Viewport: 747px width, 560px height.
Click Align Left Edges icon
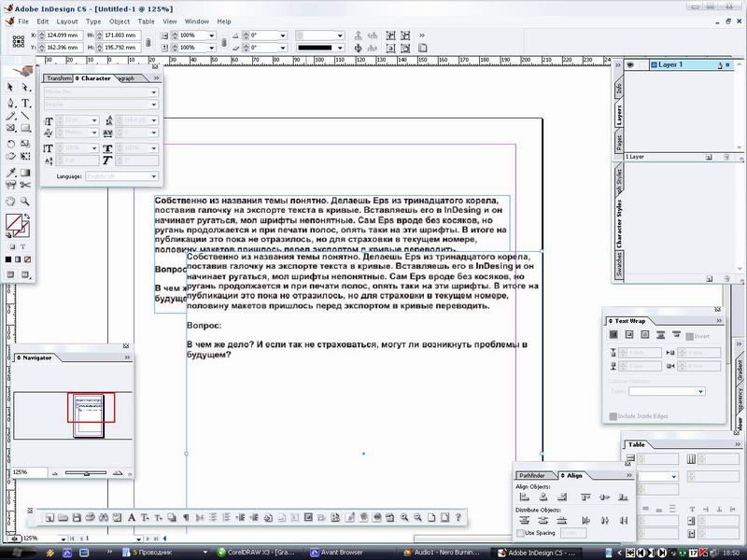coord(524,497)
